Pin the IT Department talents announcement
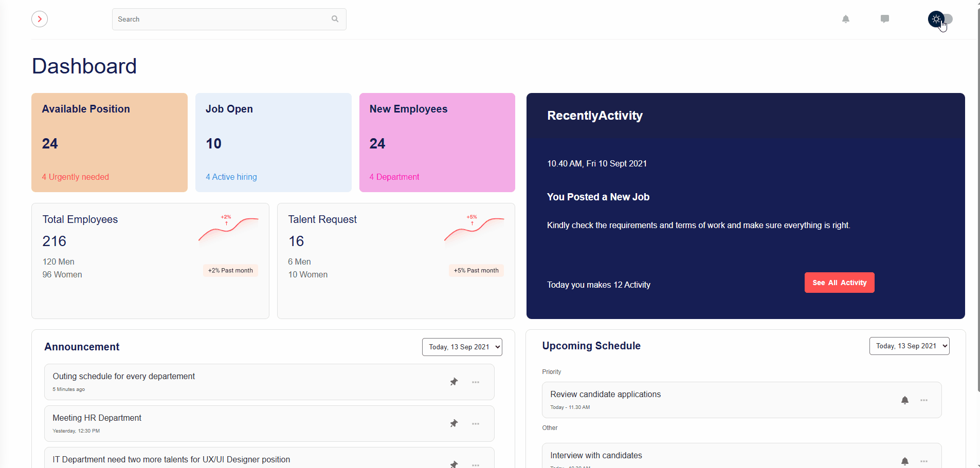Screen dimensions: 980x468 (x=454, y=464)
